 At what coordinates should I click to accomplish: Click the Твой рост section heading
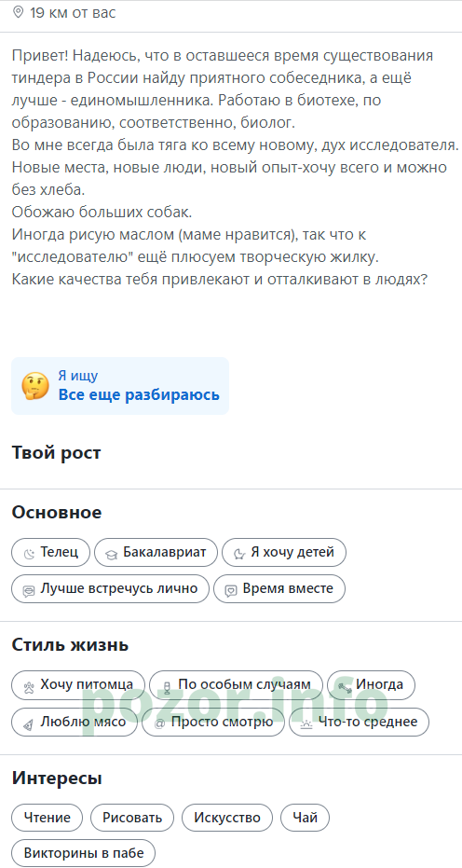[x=57, y=453]
